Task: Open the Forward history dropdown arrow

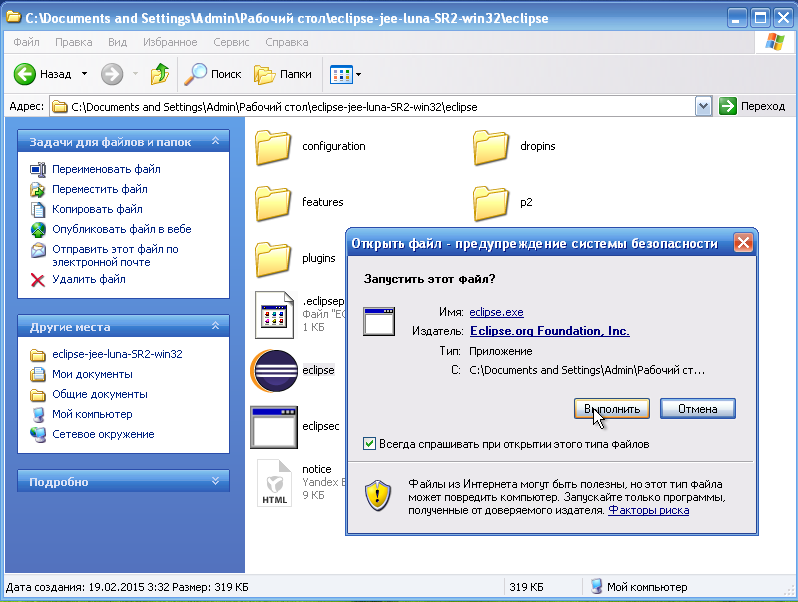Action: pos(135,74)
